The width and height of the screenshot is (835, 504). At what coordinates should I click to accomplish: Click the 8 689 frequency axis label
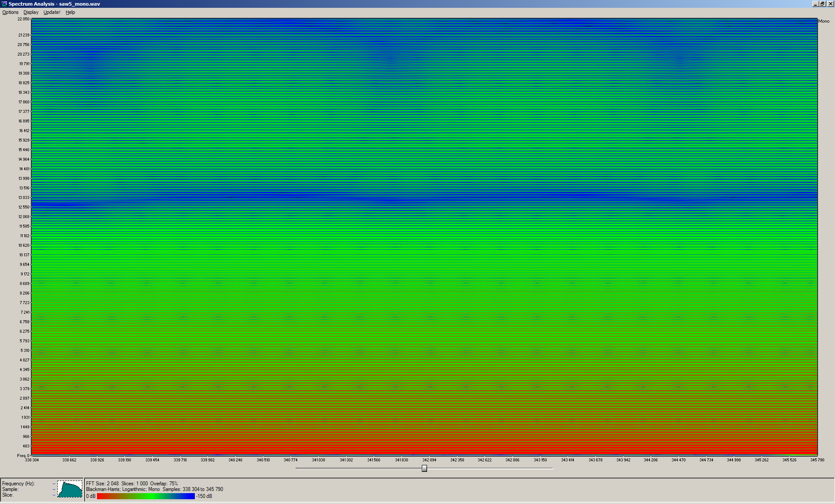click(x=25, y=284)
